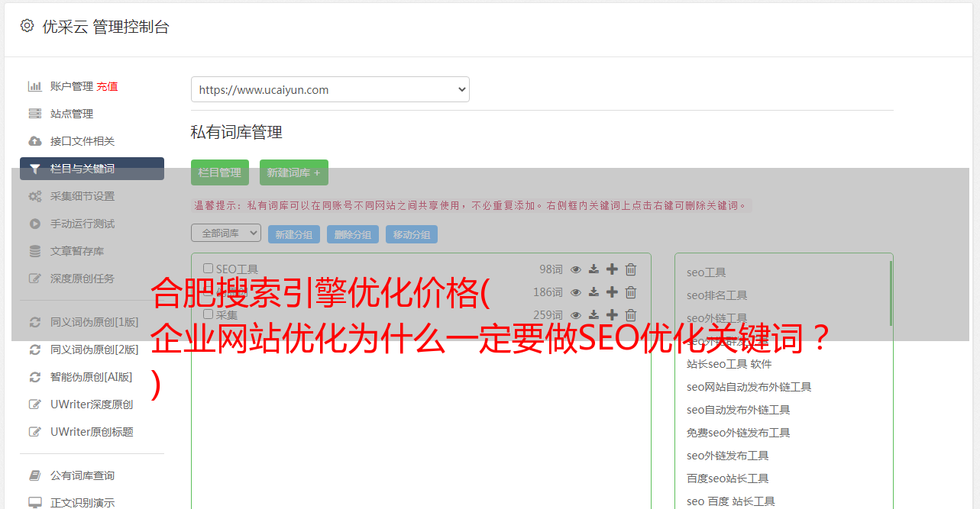This screenshot has height=509, width=980.
Task: Click the 栏目管理 button
Action: click(220, 172)
